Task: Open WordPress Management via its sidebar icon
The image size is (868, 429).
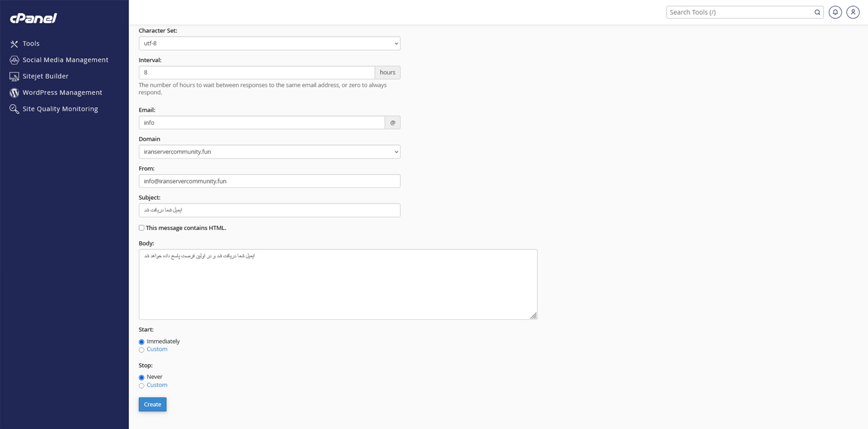Action: [x=14, y=92]
